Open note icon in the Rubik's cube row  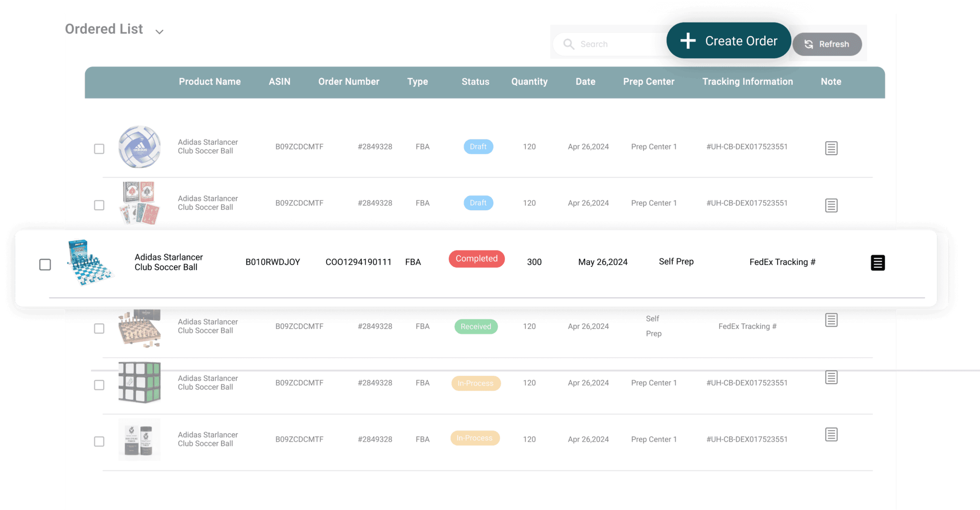pyautogui.click(x=831, y=377)
